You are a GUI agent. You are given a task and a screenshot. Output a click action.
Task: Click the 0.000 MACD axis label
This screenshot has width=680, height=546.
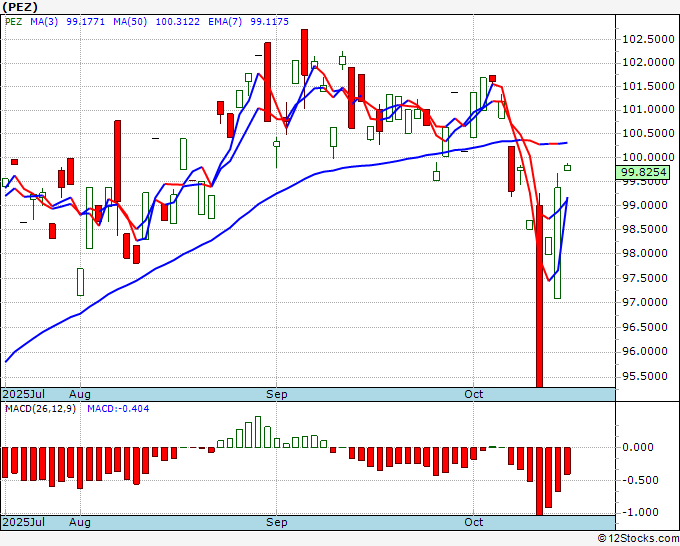click(x=638, y=447)
